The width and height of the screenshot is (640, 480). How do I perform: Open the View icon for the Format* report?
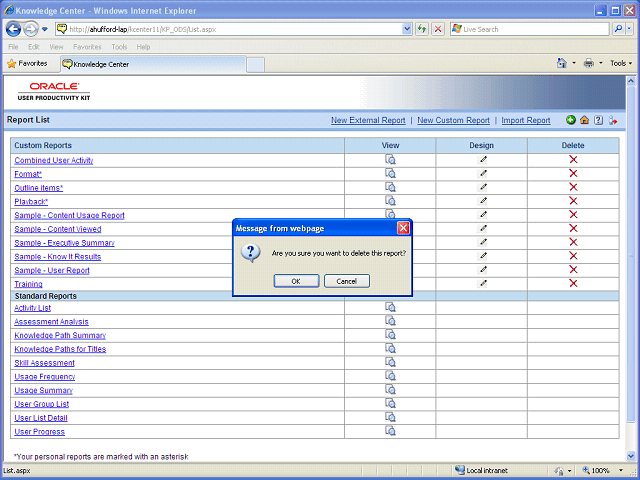click(x=390, y=173)
